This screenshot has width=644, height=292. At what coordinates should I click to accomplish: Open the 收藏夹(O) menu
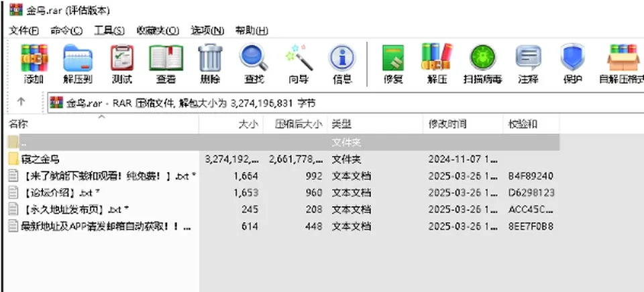click(158, 31)
